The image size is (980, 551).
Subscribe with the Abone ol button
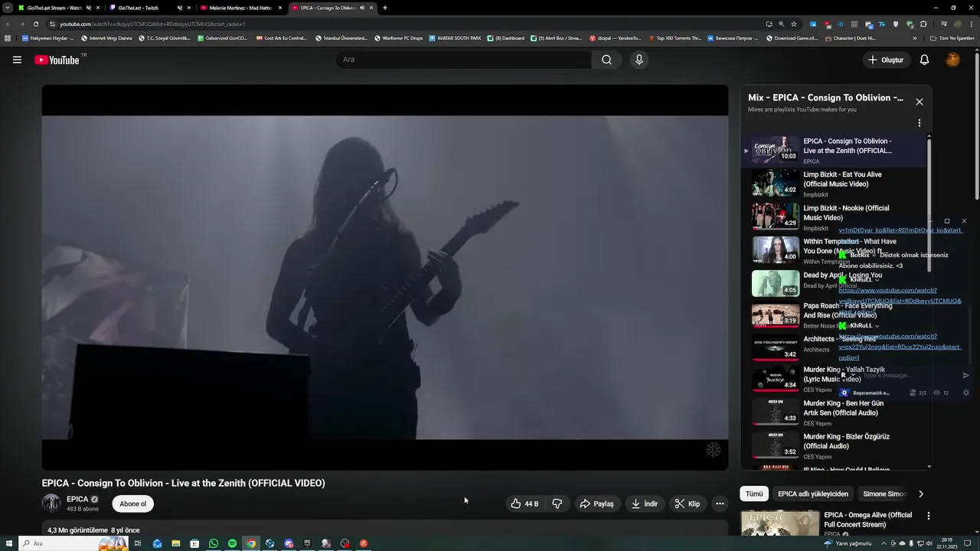pos(132,504)
